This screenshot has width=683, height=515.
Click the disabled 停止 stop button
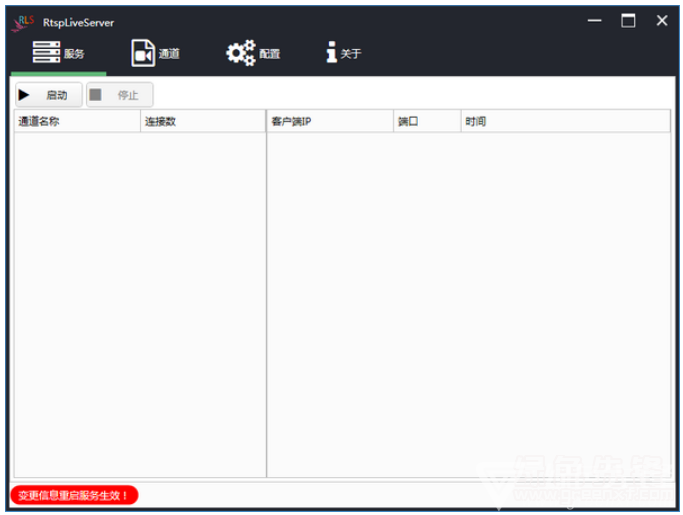(x=120, y=95)
